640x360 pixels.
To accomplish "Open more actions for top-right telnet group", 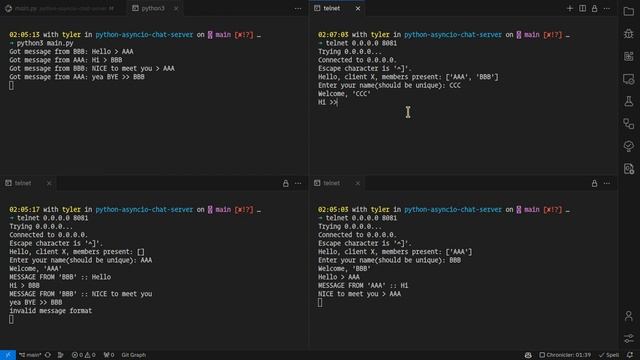I will [x=607, y=8].
